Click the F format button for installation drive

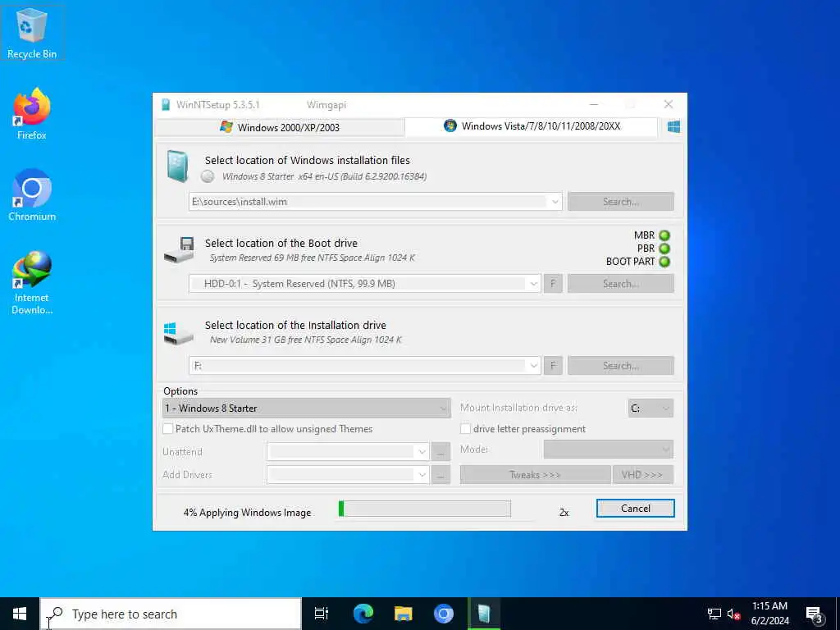(553, 365)
